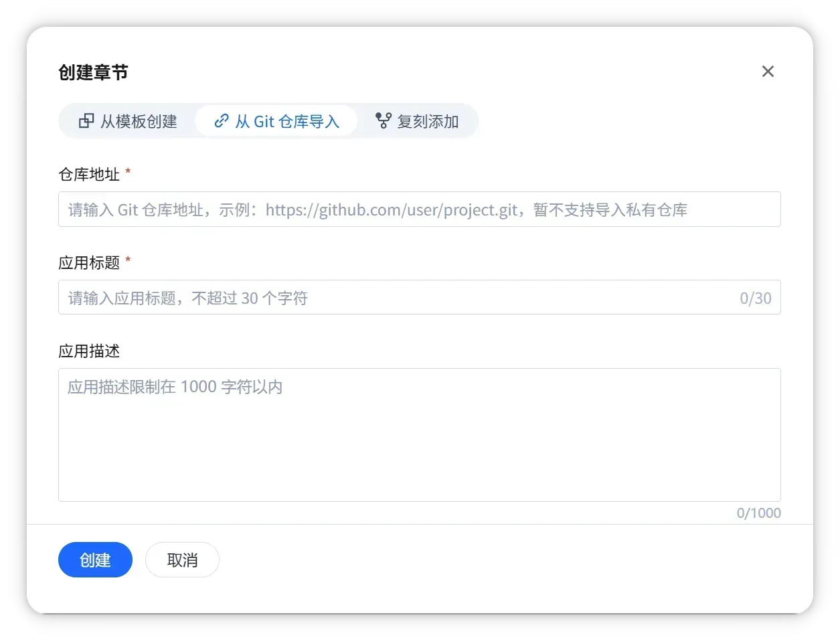
Task: Click the 应用描述 field label
Action: 89,351
